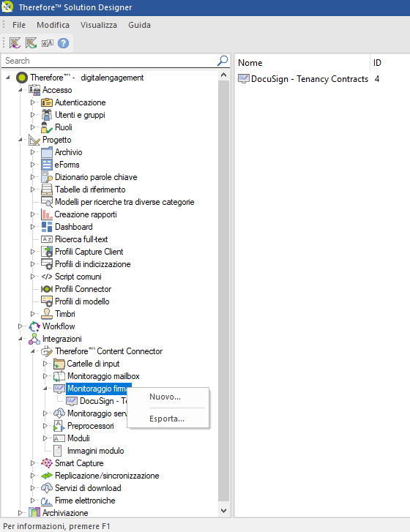The width and height of the screenshot is (410, 532).
Task: Click the Profili Connector icon
Action: pos(47,289)
